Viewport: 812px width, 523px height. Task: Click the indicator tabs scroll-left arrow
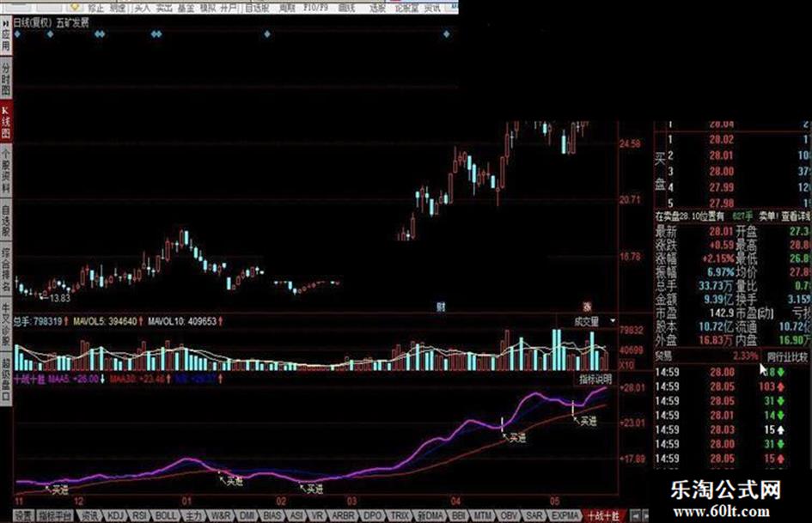[635, 516]
